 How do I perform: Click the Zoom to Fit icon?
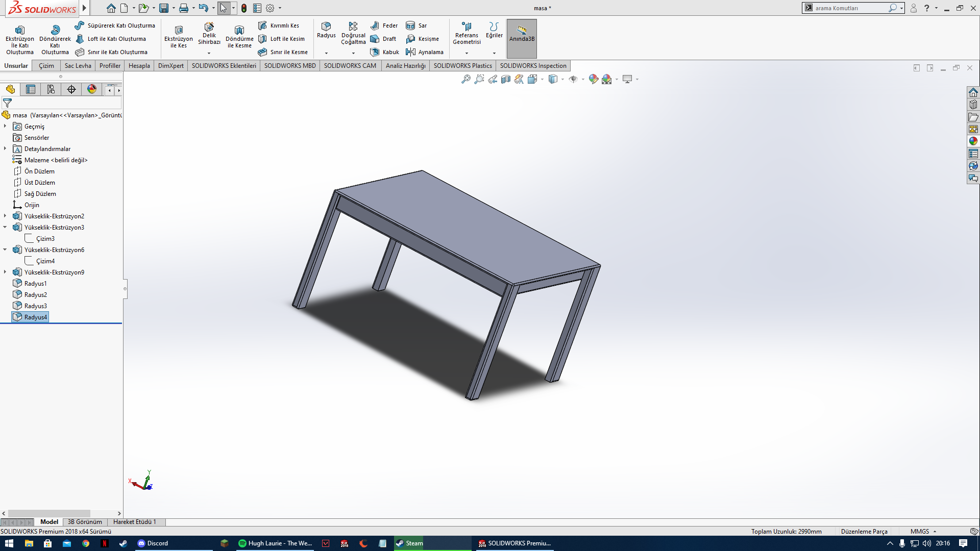pyautogui.click(x=465, y=79)
